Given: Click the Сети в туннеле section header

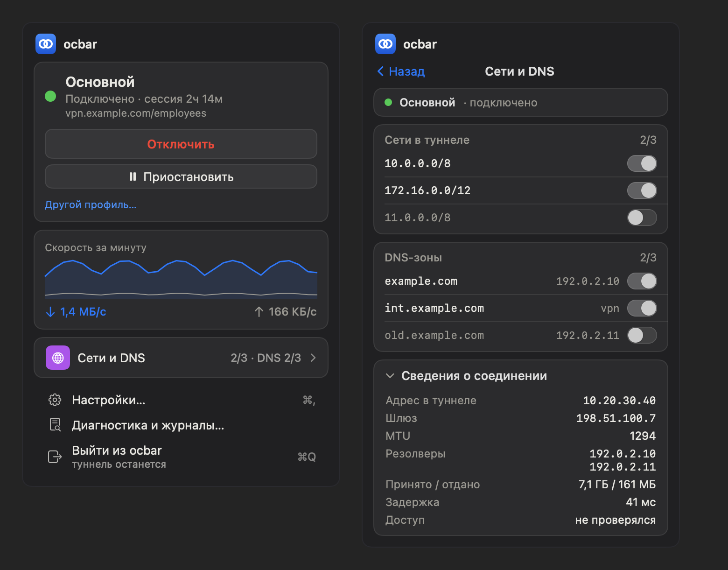Looking at the screenshot, I should [x=427, y=140].
